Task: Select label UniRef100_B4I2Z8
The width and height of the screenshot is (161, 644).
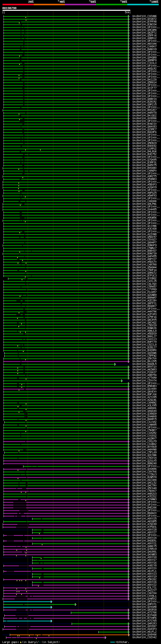Action: (144, 80)
